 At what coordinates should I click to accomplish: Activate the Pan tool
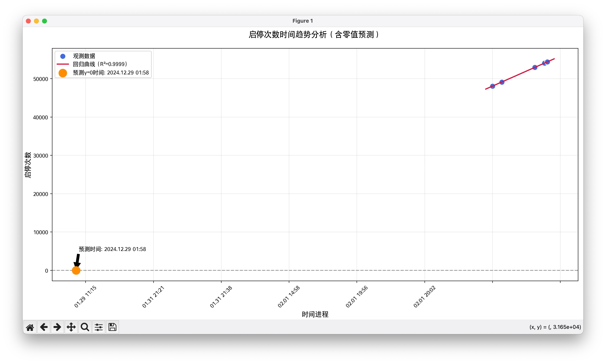71,327
